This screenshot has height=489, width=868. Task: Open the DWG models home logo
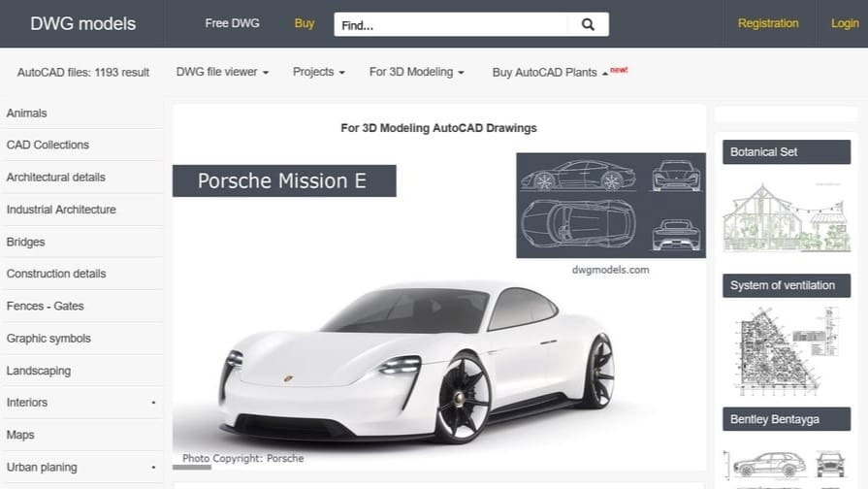83,24
